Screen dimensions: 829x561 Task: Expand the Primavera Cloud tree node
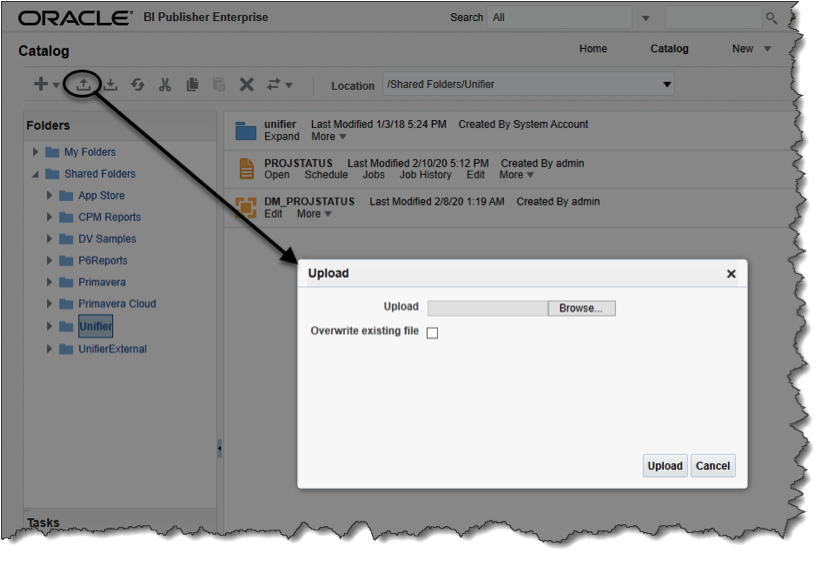click(49, 304)
